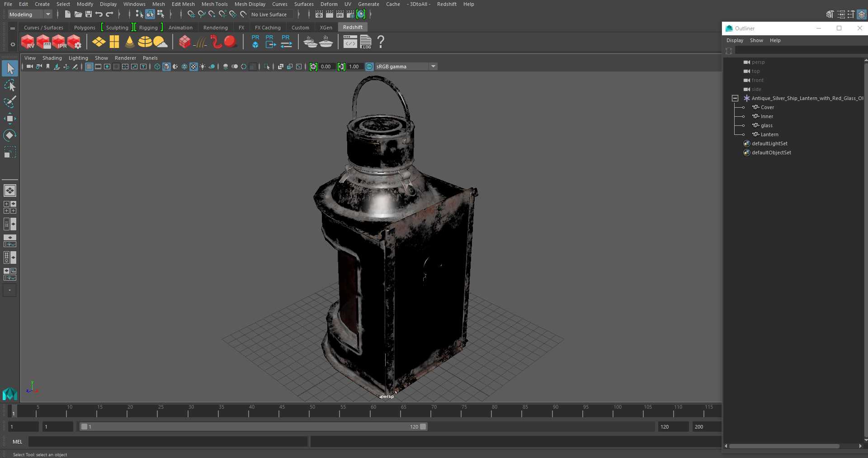Open shelf tab selector menu
Viewport: 868px width, 458px height.
[13, 28]
